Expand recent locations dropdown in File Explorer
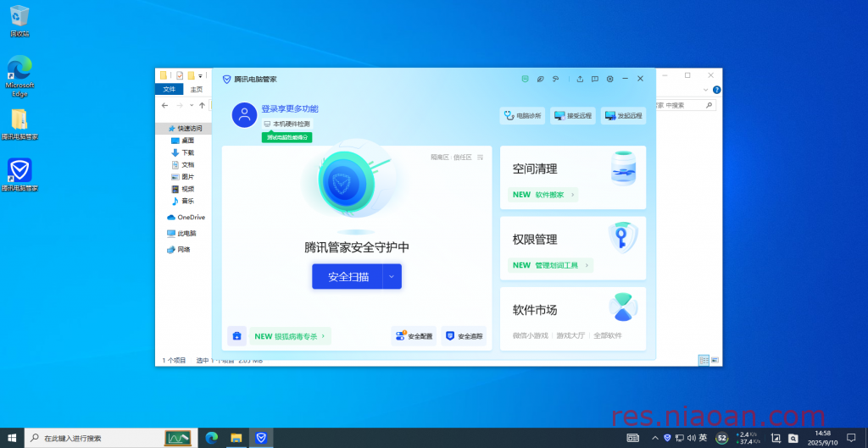The width and height of the screenshot is (868, 448). (192, 105)
